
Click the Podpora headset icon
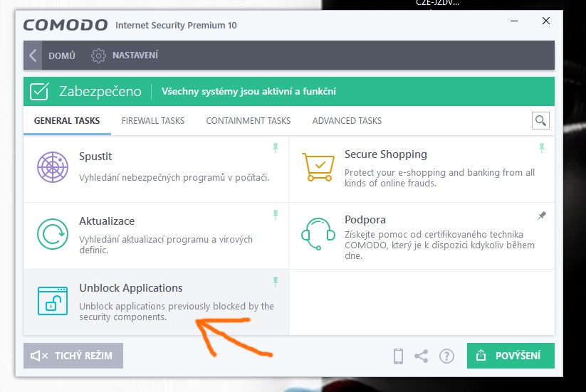click(x=318, y=234)
